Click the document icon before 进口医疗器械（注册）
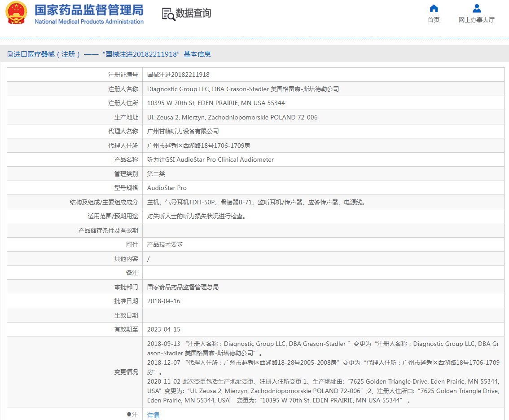509x420 pixels. coord(10,54)
